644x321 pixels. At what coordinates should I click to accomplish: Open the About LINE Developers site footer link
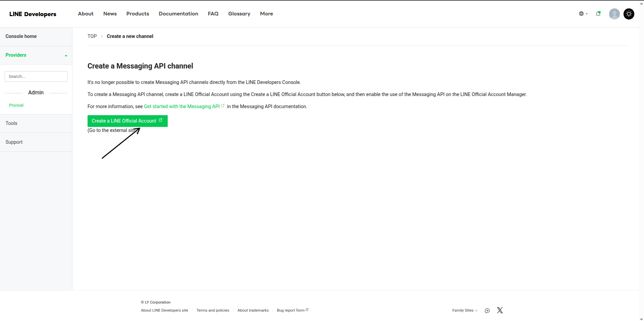click(x=164, y=310)
